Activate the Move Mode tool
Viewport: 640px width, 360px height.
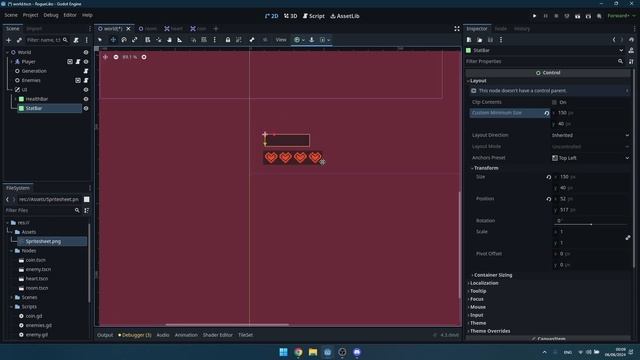[113, 40]
